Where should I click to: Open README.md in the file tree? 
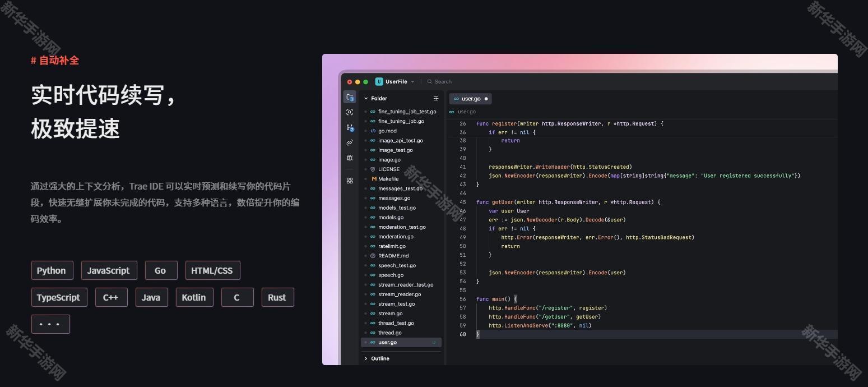pos(393,256)
